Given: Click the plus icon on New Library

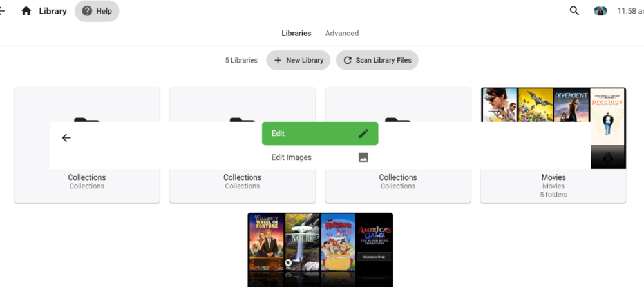Looking at the screenshot, I should tap(278, 60).
